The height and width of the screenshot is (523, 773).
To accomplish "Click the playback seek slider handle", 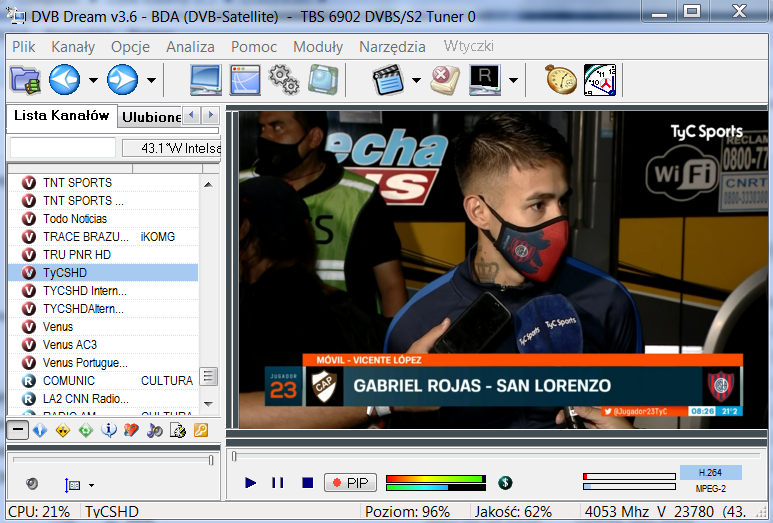I will [234, 456].
